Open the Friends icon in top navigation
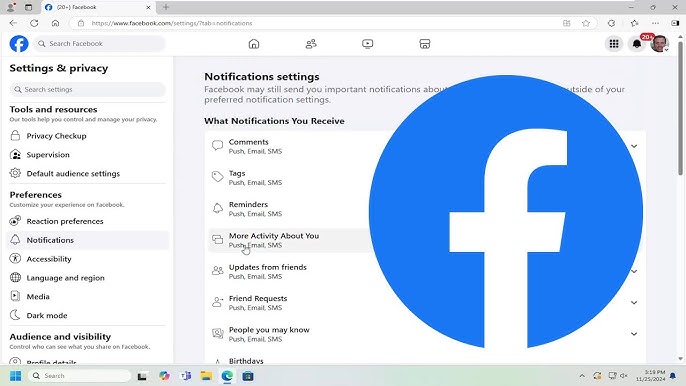This screenshot has height=386, width=686. (311, 44)
